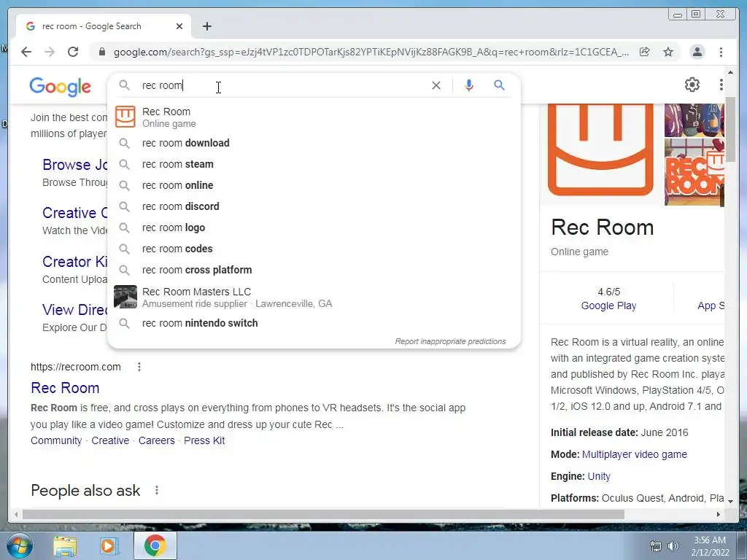Viewport: 747px width, 560px height.
Task: Open Google apps dots beside settings gear
Action: click(x=721, y=85)
